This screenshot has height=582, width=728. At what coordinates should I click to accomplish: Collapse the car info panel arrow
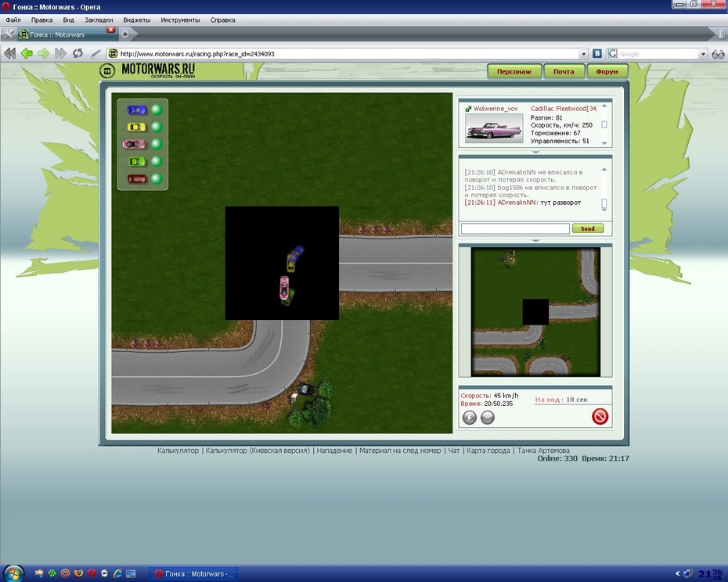click(x=535, y=152)
